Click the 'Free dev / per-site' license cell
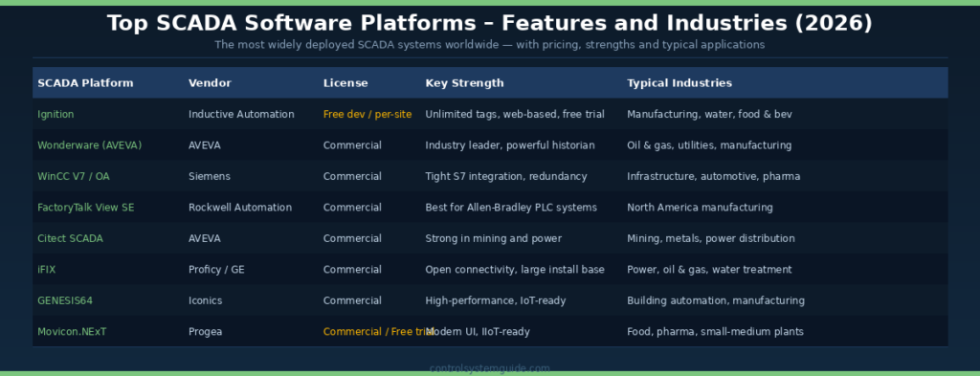 tap(367, 114)
